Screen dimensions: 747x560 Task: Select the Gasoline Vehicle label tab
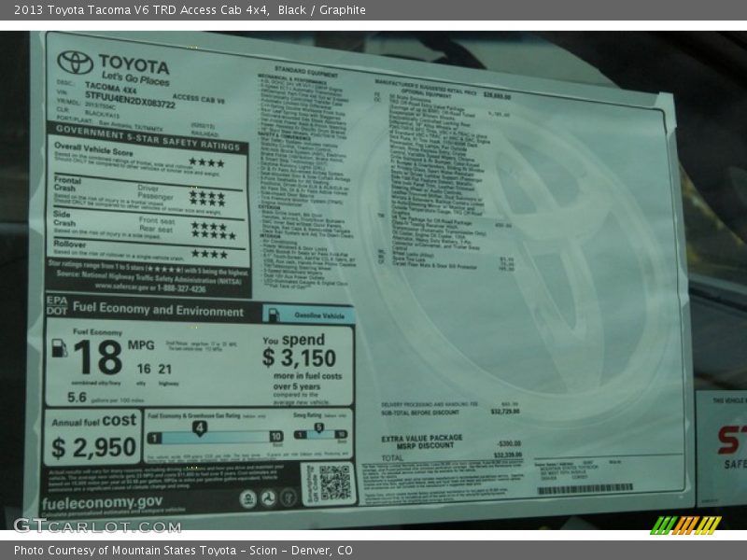[308, 315]
